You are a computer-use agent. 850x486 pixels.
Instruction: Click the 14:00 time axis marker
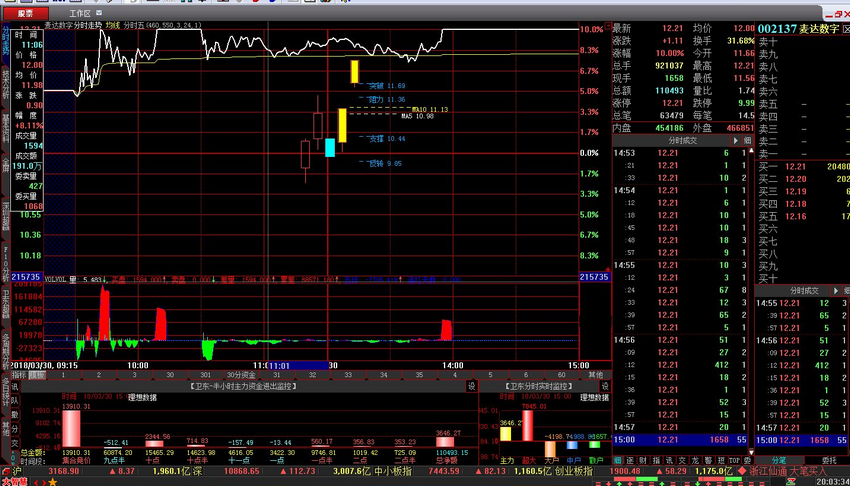[x=453, y=365]
